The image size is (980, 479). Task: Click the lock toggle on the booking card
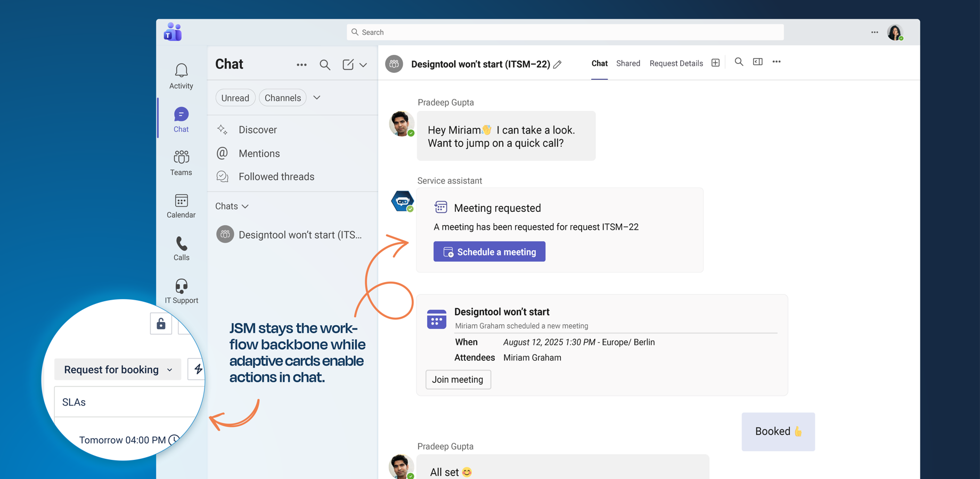click(x=161, y=323)
